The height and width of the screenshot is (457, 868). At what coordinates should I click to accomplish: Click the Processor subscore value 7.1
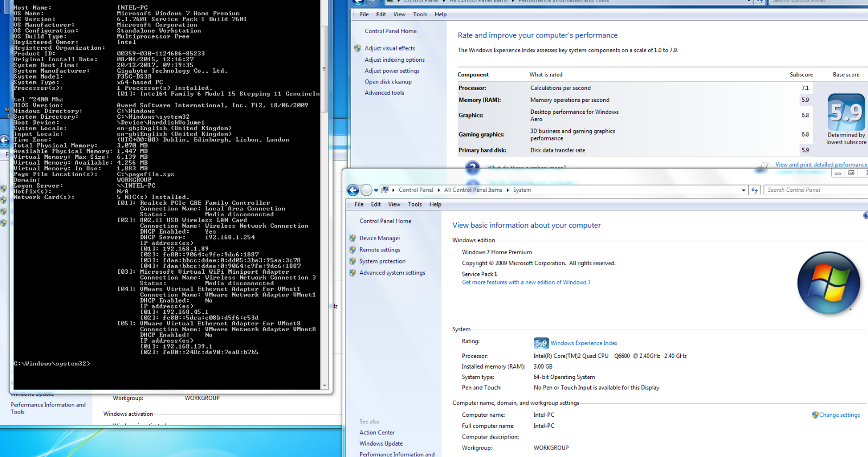click(x=805, y=88)
